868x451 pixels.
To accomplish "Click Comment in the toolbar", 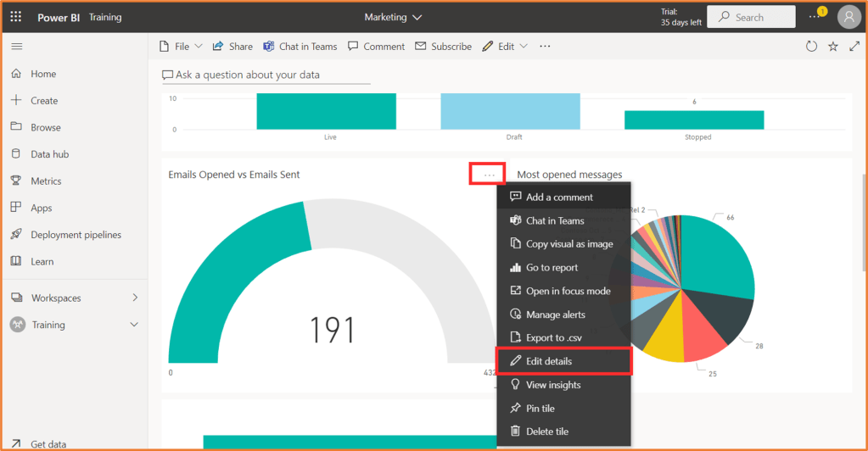I will [x=377, y=47].
